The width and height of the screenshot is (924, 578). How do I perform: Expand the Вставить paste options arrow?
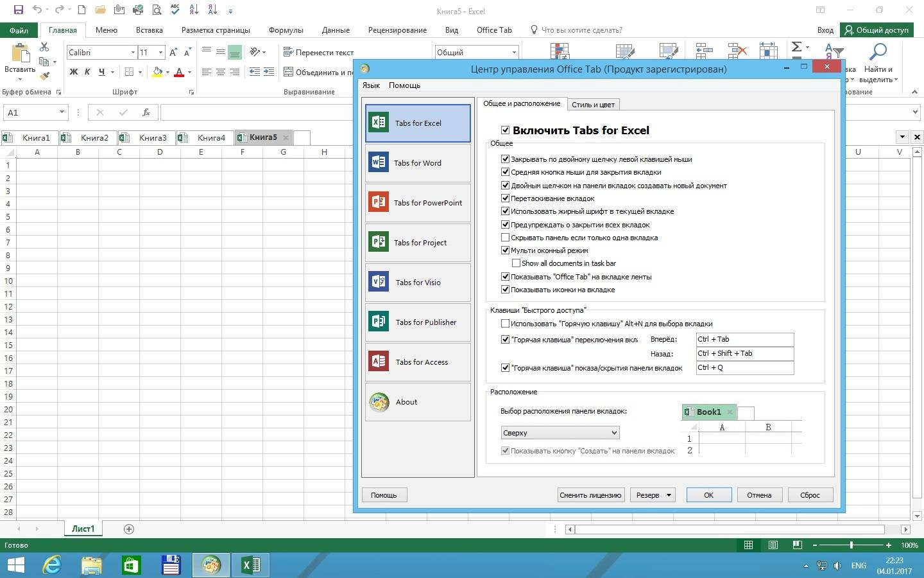(20, 80)
